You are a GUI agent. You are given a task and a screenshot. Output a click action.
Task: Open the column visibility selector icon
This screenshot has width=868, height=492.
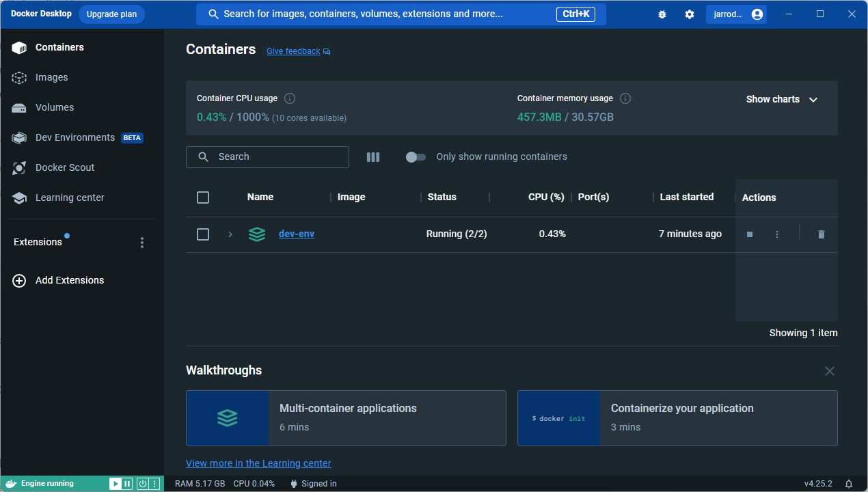tap(373, 157)
